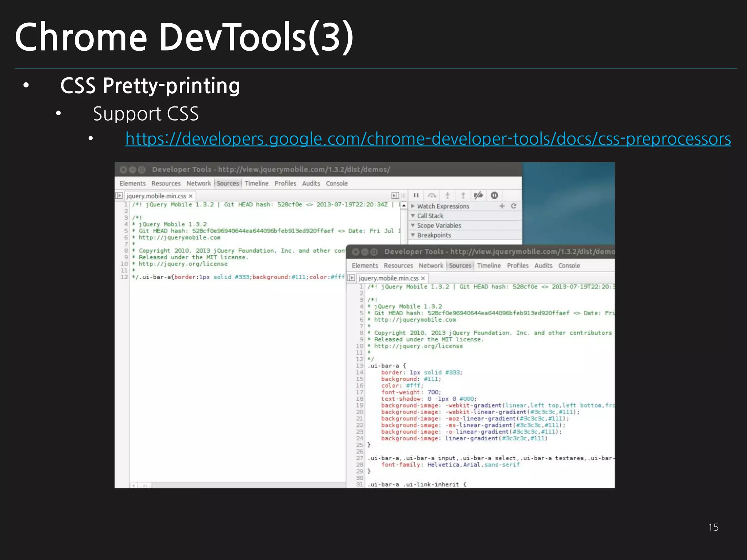Collapse the Call Stack section
The image size is (747, 560).
click(413, 216)
